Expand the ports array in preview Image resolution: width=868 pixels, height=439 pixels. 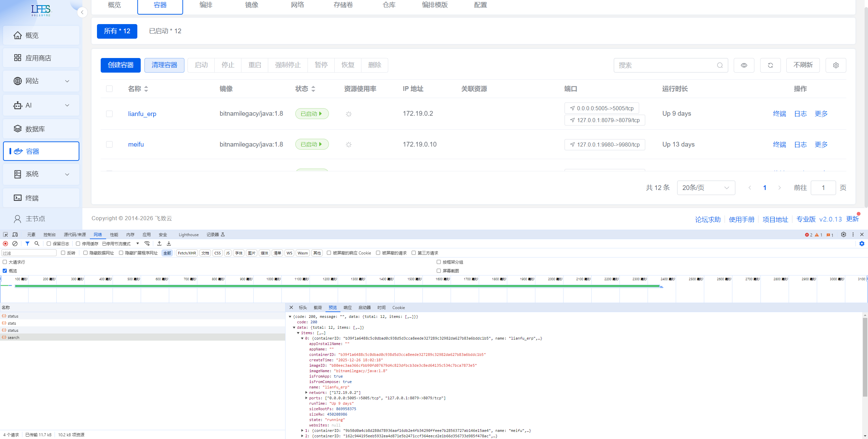[x=306, y=398]
